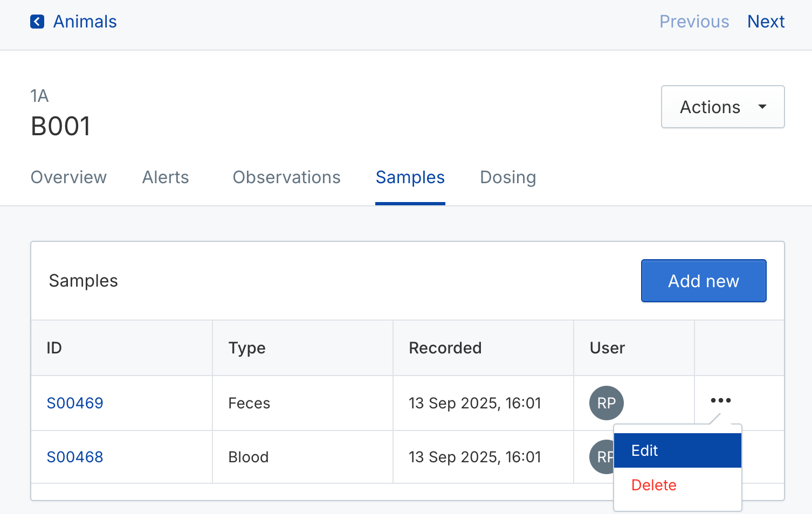
Task: Click the RP avatar in the Blood row
Action: pos(601,457)
